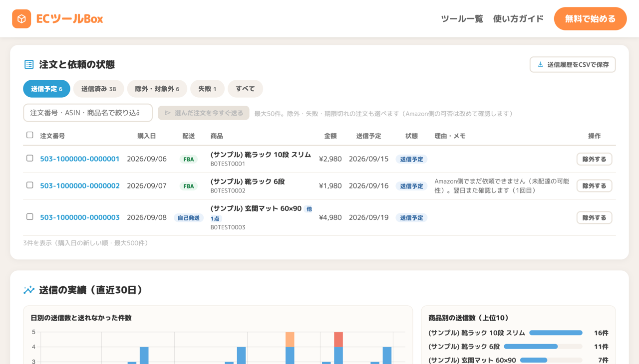The width and height of the screenshot is (639, 364).
Task: Focus the 注文番号・ASIN・商品名 filter field
Action: coord(88,113)
